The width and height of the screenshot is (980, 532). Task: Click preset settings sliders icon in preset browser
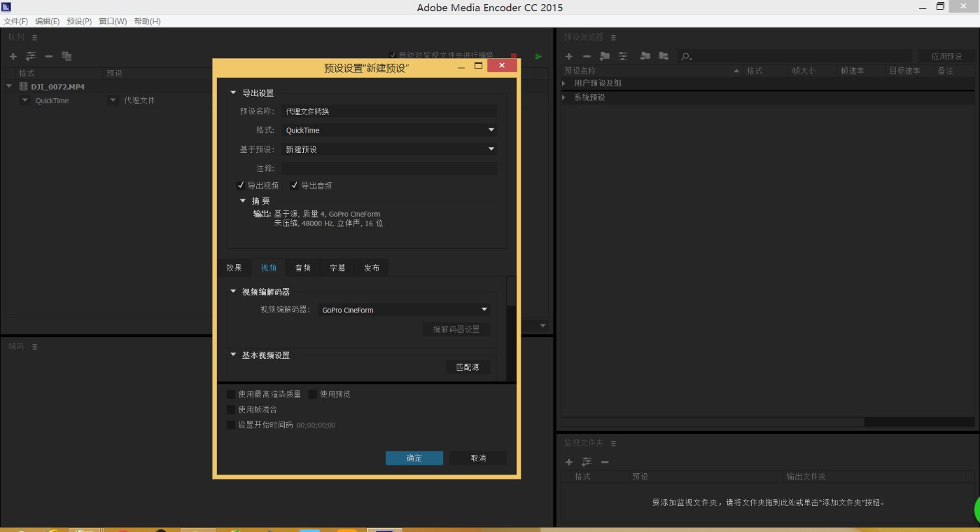click(x=623, y=56)
